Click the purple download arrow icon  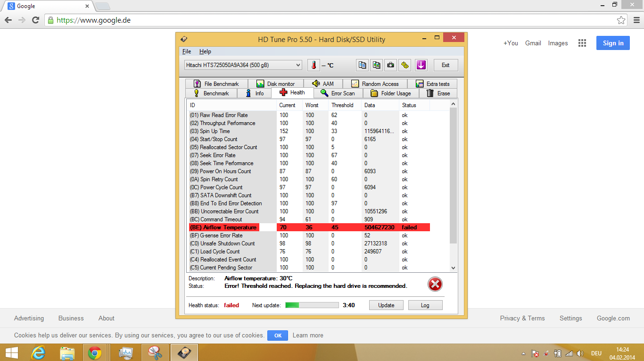pyautogui.click(x=421, y=65)
